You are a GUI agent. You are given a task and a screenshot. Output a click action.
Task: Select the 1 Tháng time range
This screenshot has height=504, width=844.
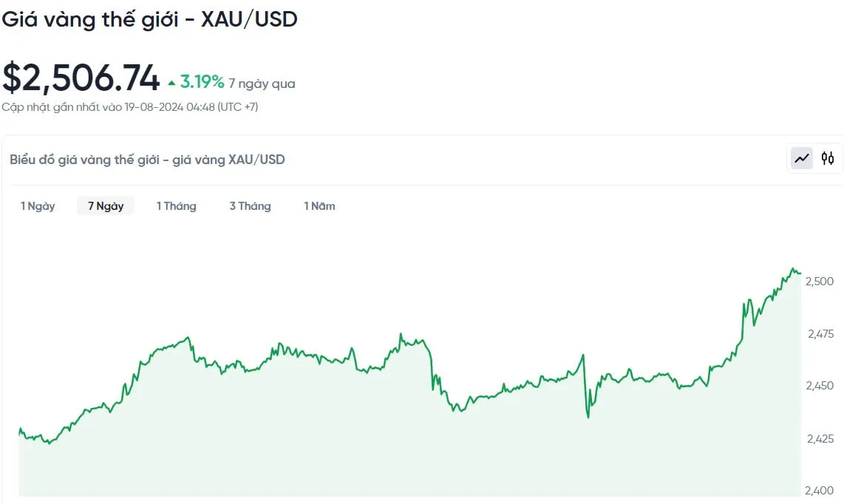pyautogui.click(x=176, y=205)
